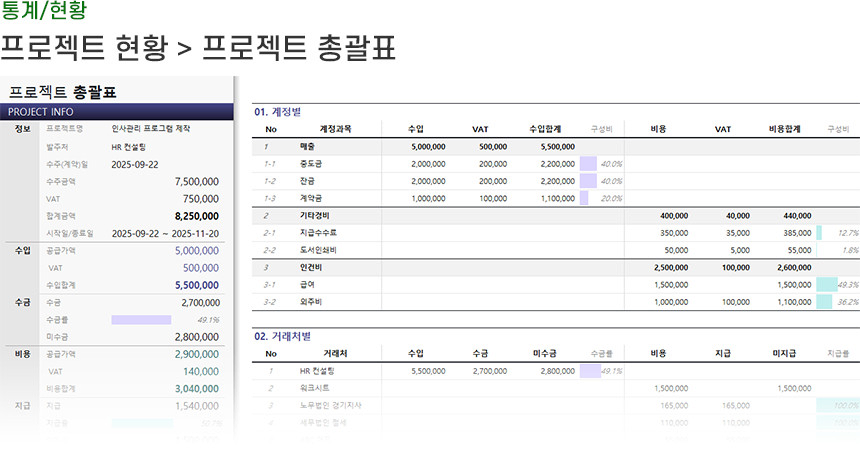Click the 통계/현황 green heading
Viewport: 860px width, 450px height.
[43, 12]
